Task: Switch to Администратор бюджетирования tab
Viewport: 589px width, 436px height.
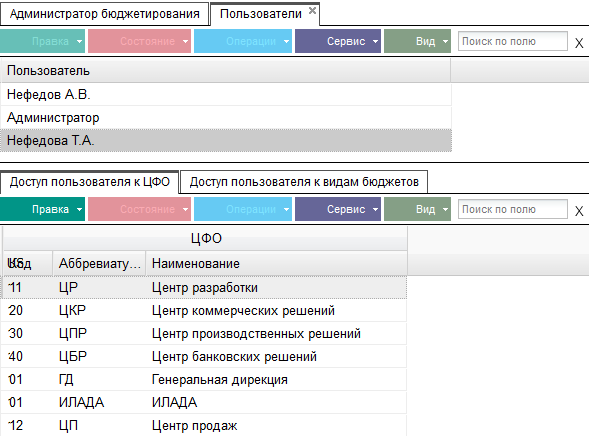Action: [x=104, y=14]
